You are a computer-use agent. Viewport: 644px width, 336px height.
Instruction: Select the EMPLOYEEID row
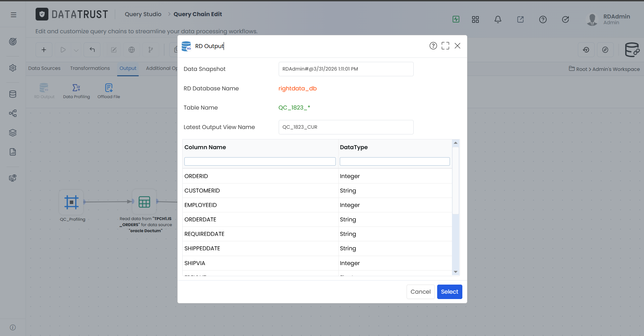[x=317, y=205]
